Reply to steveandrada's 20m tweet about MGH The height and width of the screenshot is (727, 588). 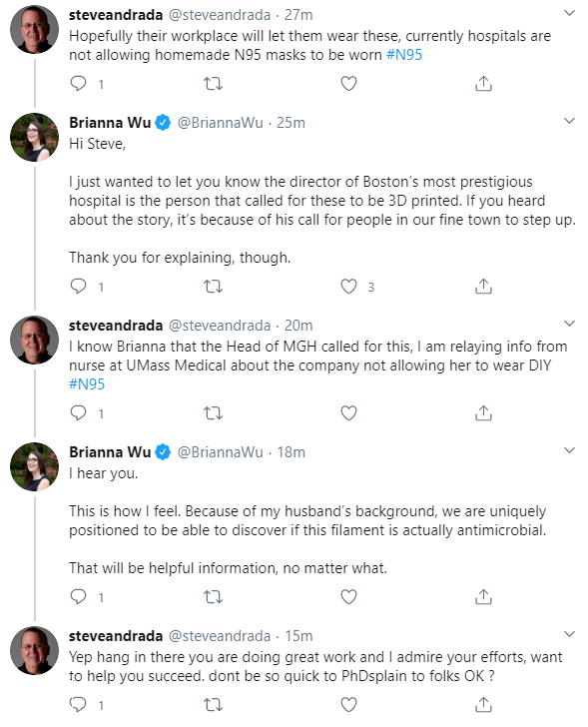pos(78,412)
